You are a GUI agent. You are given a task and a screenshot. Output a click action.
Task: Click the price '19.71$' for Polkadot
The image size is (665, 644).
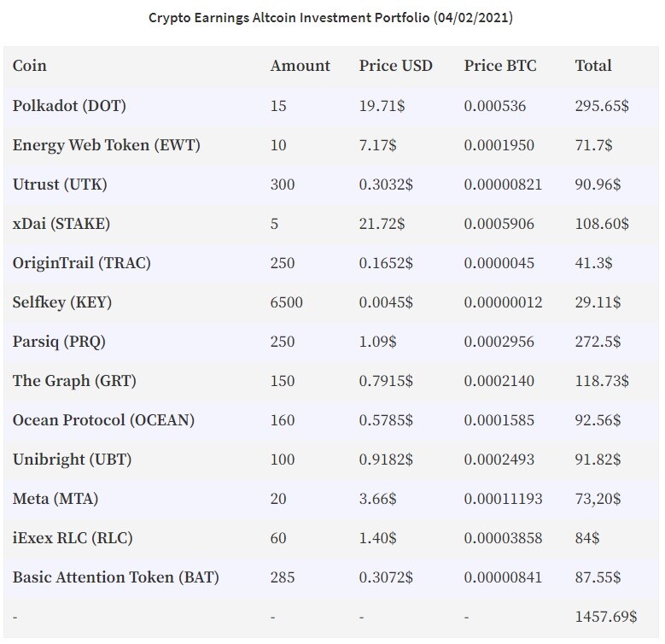pos(382,106)
